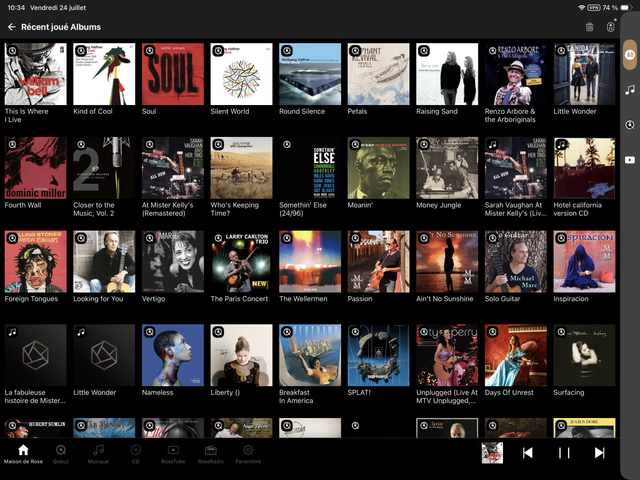Open the Somethin' Else (24/96) album
640x480 pixels.
point(310,168)
